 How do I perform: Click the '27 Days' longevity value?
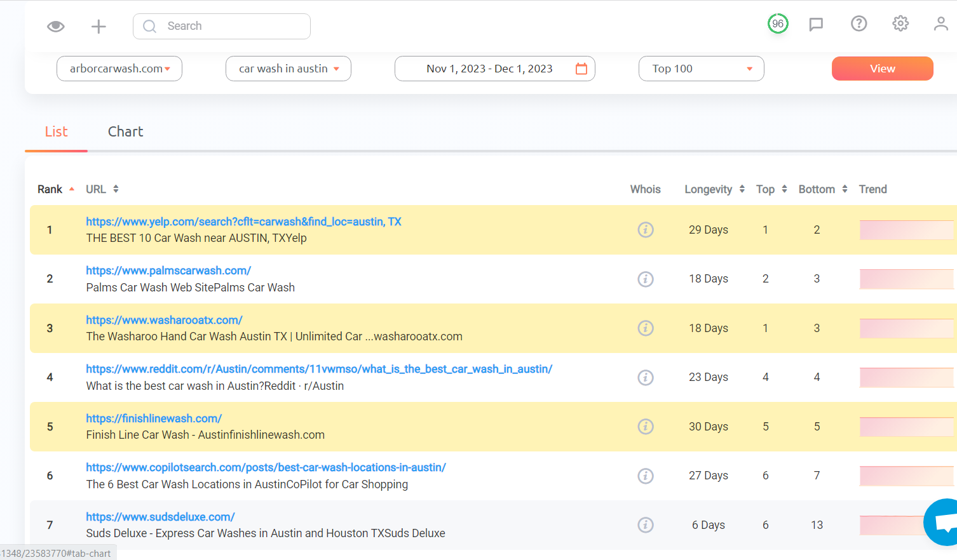[709, 476]
